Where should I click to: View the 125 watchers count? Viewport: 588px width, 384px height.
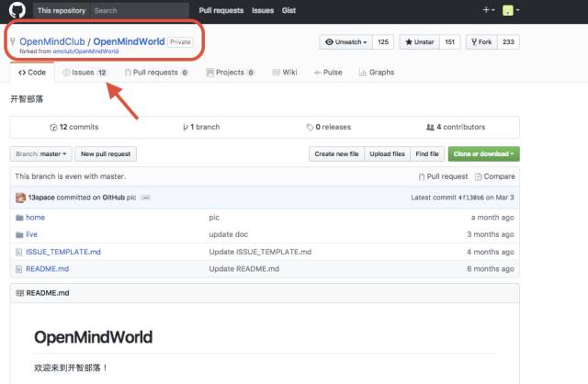pyautogui.click(x=383, y=42)
